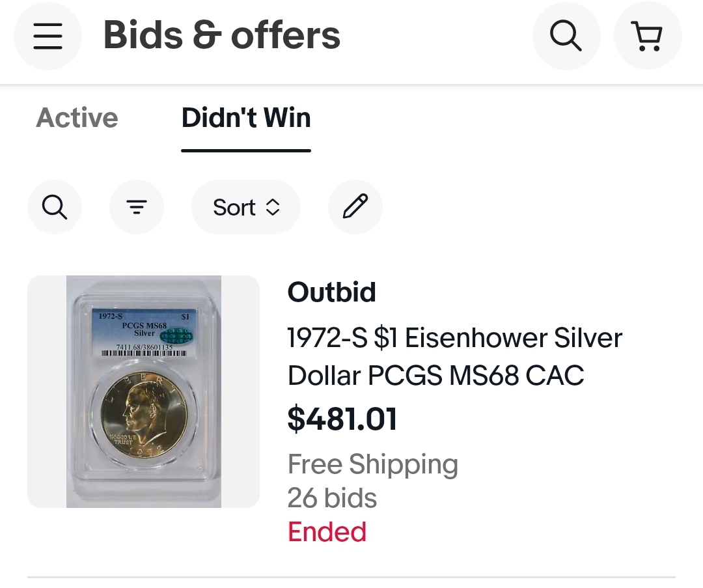Tap the header search magnifier icon
This screenshot has width=703, height=588.
point(566,36)
